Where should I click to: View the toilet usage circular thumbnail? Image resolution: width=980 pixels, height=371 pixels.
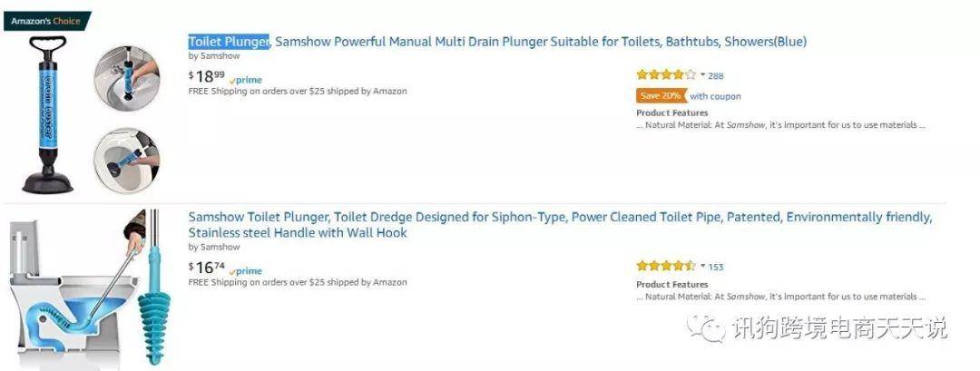[127, 161]
